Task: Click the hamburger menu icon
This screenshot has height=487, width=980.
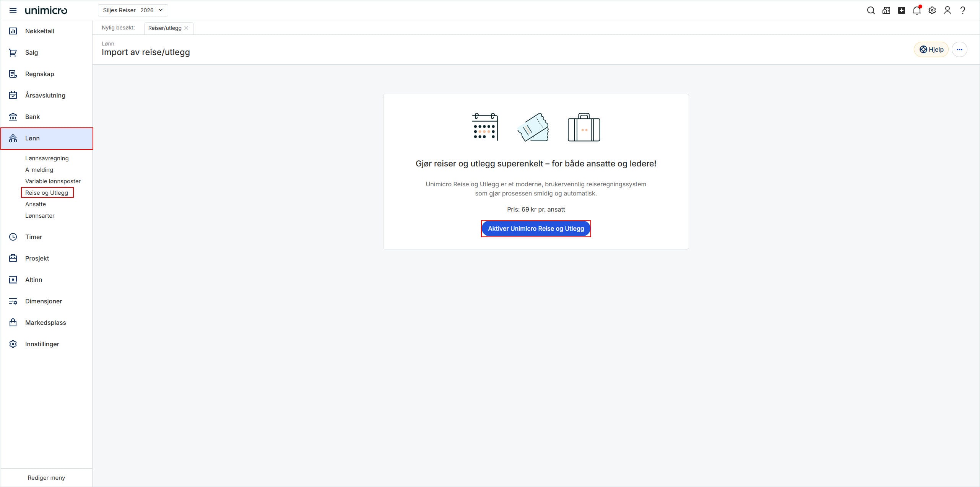Action: (x=13, y=10)
